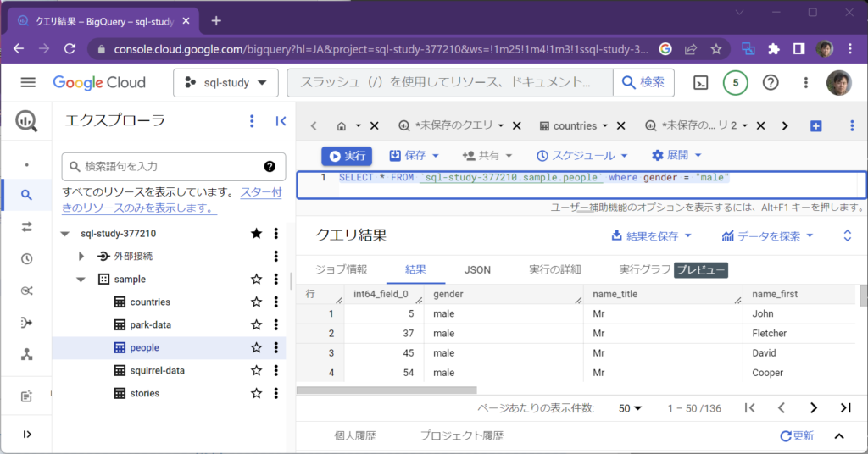Select the countries table tab
The image size is (868, 454).
[x=574, y=126]
